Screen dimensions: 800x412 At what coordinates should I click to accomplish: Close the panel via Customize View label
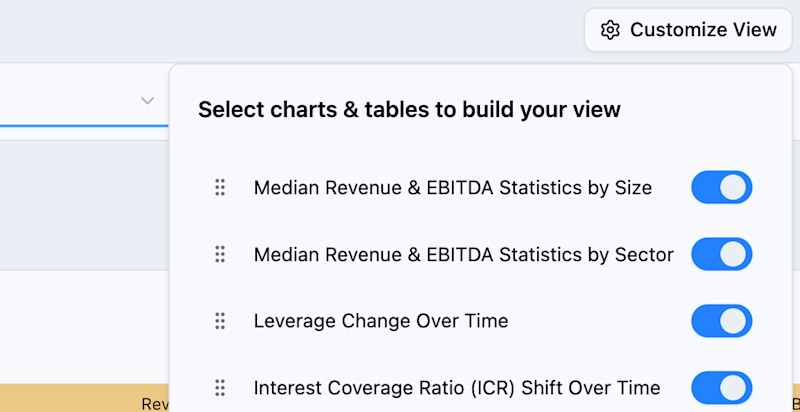tap(703, 30)
